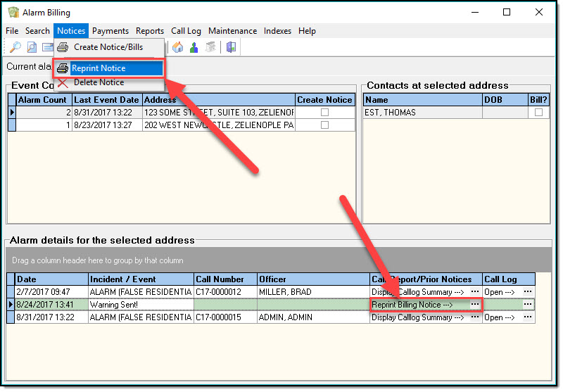Click the gray building toolbar icon
Image resolution: width=563 pixels, height=392 pixels.
[x=210, y=47]
